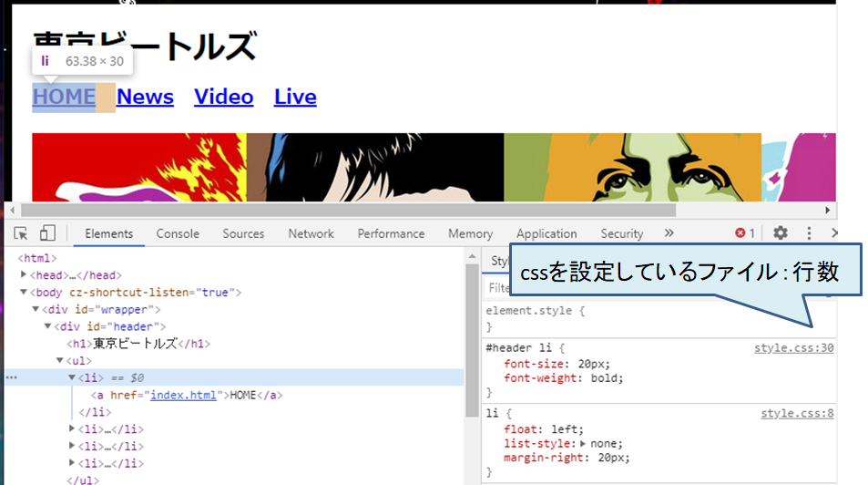
Task: Click index.html href in DOM tree
Action: 183,396
